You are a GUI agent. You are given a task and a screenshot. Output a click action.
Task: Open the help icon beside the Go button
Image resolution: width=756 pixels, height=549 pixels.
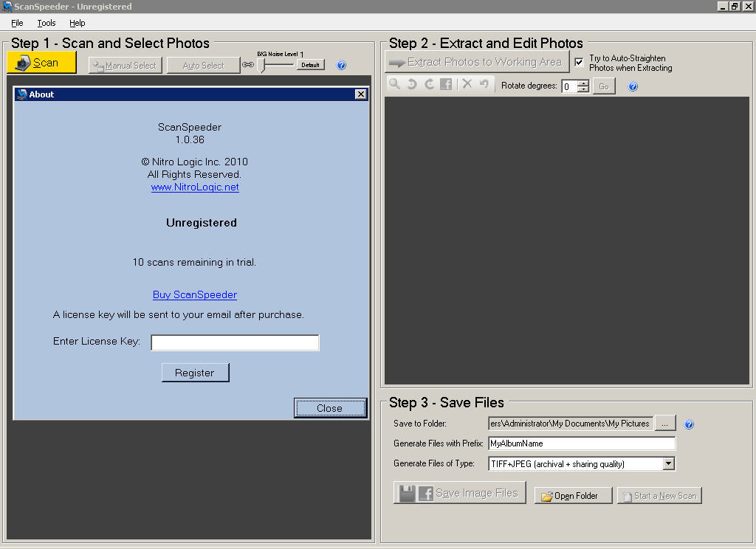(x=633, y=86)
